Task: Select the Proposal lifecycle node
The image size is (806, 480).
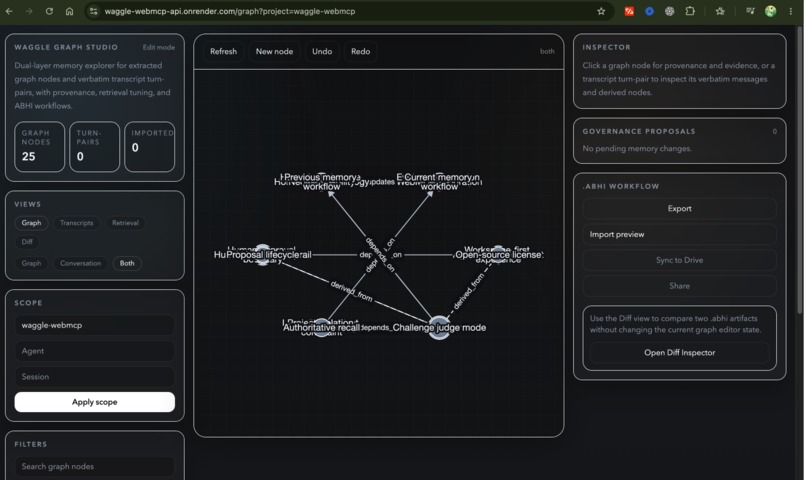Action: point(262,255)
